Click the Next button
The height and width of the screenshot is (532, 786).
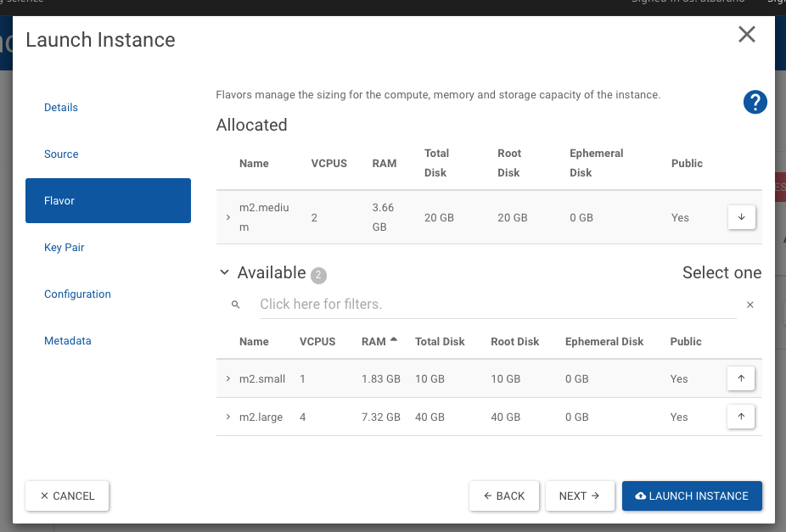pyautogui.click(x=580, y=496)
